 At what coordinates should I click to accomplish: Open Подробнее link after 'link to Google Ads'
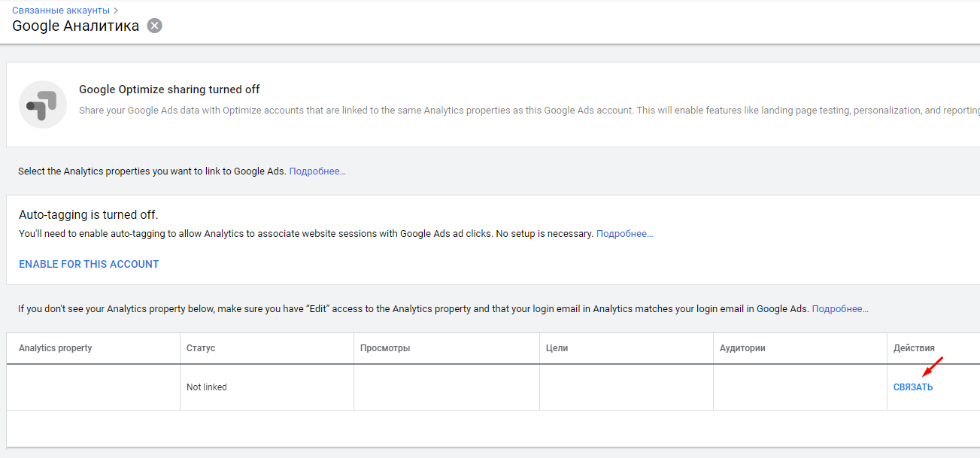point(317,171)
